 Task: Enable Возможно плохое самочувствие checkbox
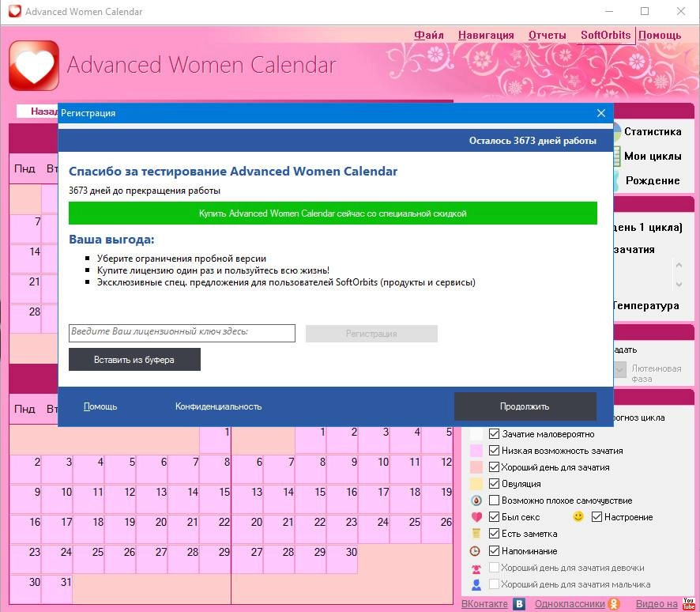tap(494, 500)
